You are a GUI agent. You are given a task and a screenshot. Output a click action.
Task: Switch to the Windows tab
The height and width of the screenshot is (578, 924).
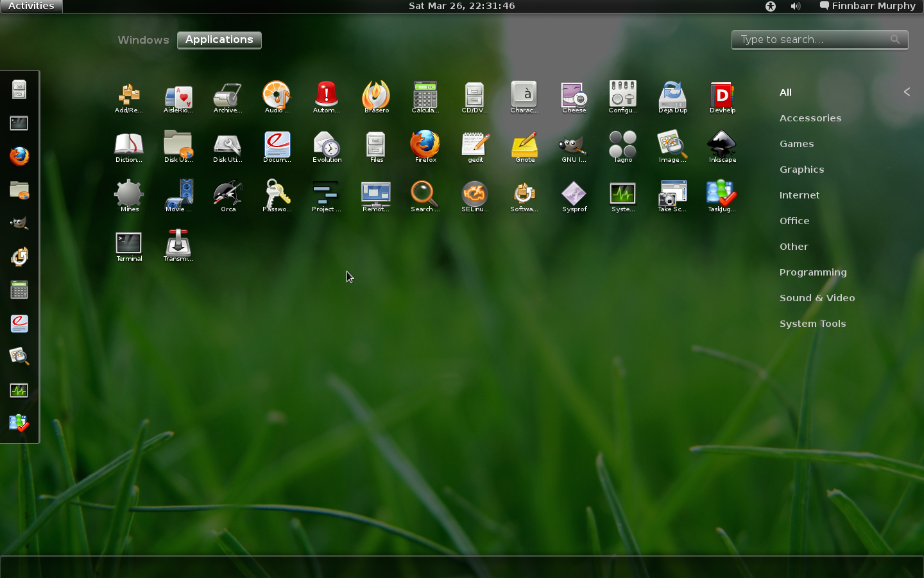143,40
